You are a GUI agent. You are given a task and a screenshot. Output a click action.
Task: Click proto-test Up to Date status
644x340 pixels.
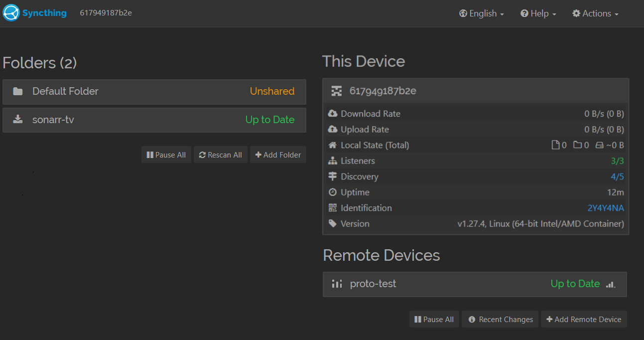point(575,284)
